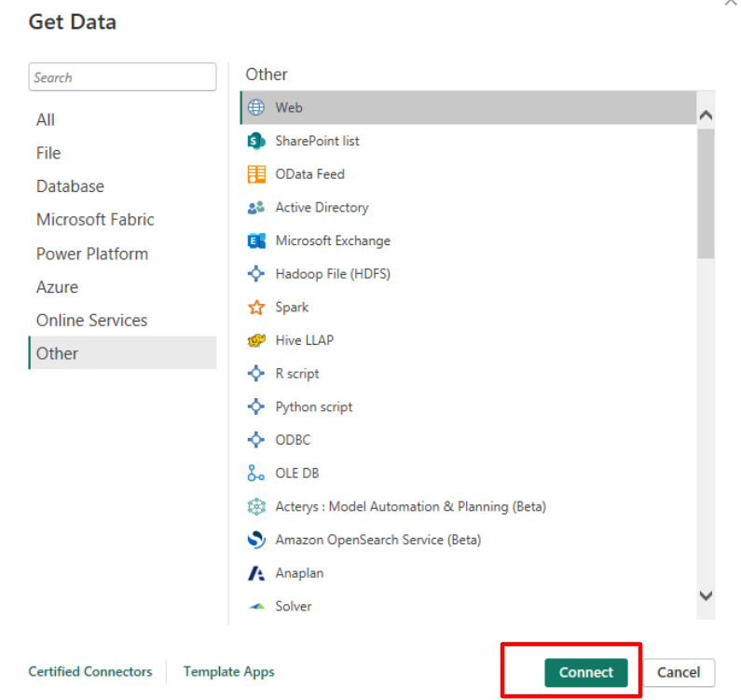
Task: Select the ODBC entry text
Action: tap(293, 440)
